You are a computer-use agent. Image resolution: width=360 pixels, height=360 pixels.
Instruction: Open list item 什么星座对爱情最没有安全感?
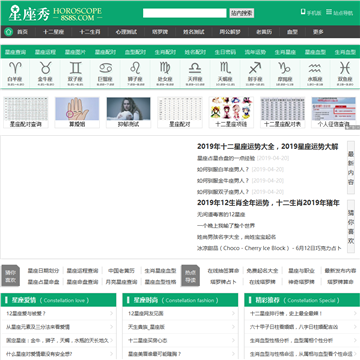39,354
